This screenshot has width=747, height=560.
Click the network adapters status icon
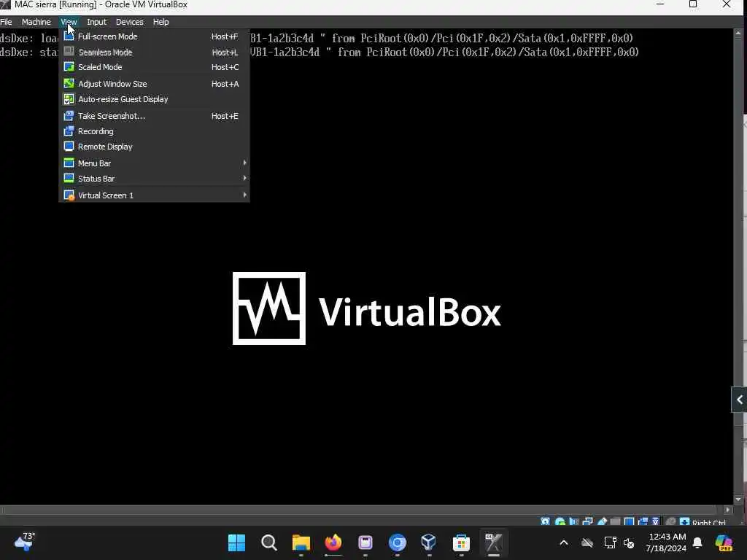coord(588,522)
